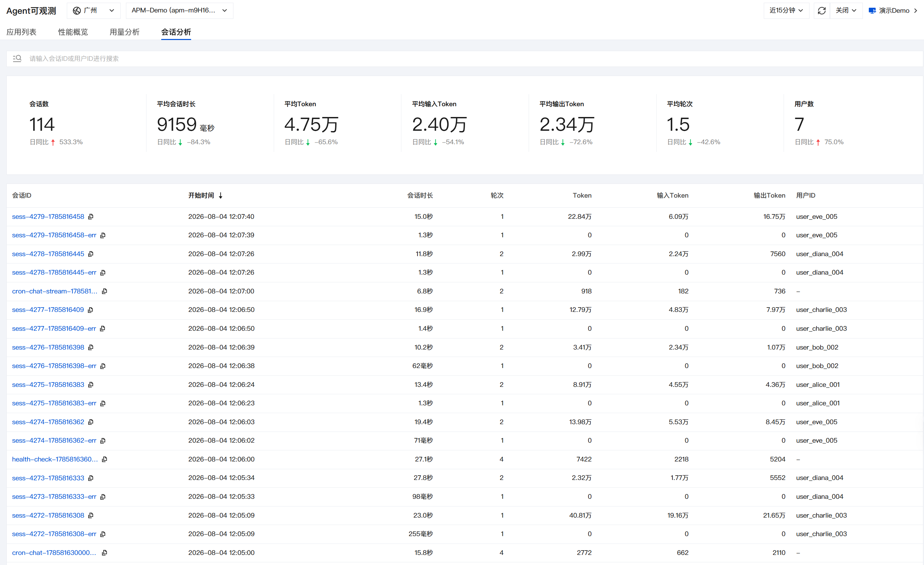
Task: Click the 4.75万 average Token value
Action: [x=312, y=125]
